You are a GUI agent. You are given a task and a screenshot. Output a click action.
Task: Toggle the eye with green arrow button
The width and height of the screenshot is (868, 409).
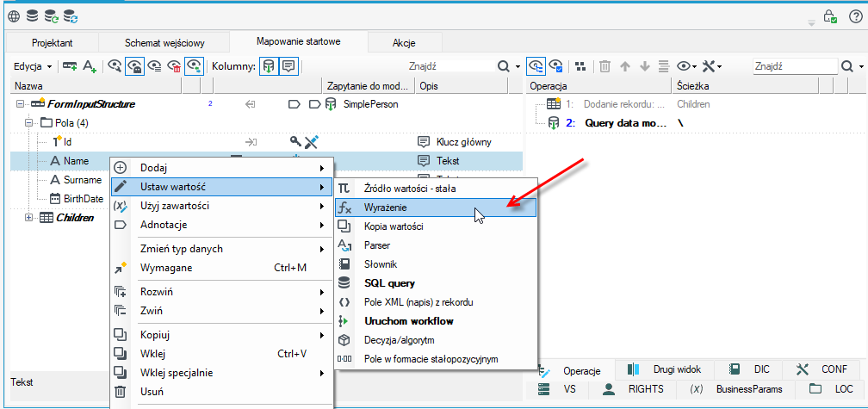(x=195, y=65)
